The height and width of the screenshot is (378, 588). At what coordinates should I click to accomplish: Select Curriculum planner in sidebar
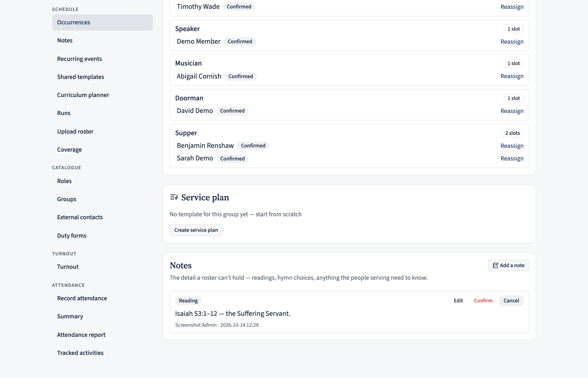pyautogui.click(x=102, y=95)
